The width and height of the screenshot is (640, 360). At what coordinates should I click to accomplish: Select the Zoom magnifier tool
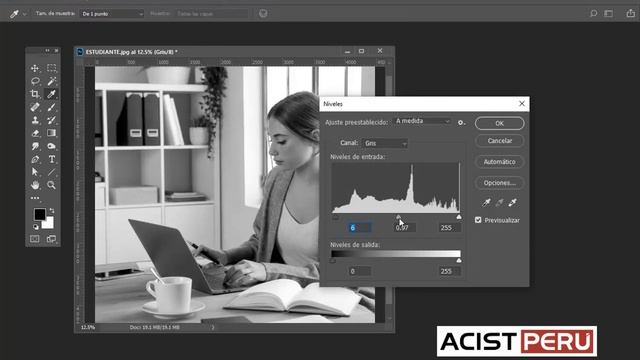click(x=51, y=185)
